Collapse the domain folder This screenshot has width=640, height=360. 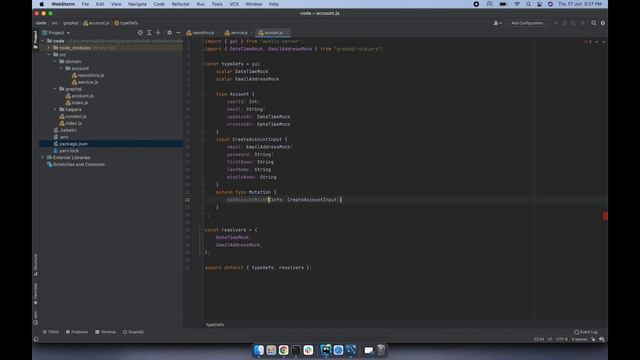55,62
